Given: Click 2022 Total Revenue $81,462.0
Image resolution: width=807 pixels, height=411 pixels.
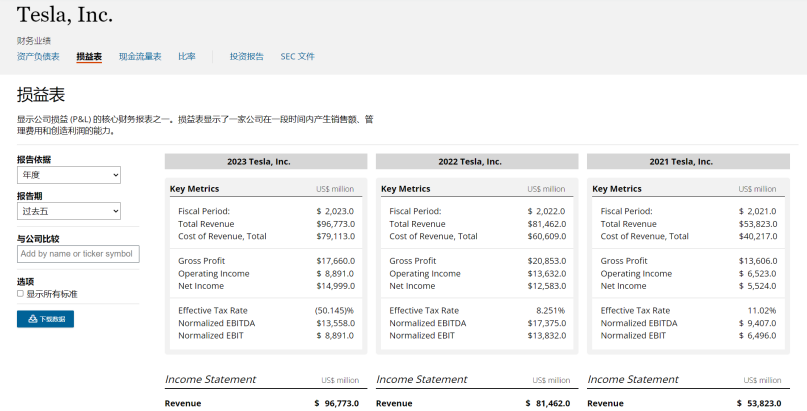Looking at the screenshot, I should tap(547, 224).
